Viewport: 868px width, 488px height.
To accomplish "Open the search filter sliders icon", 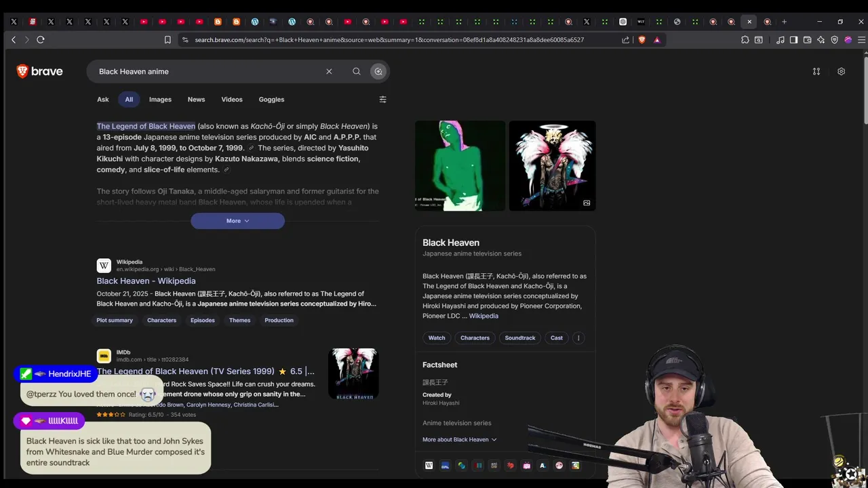I will [x=382, y=100].
